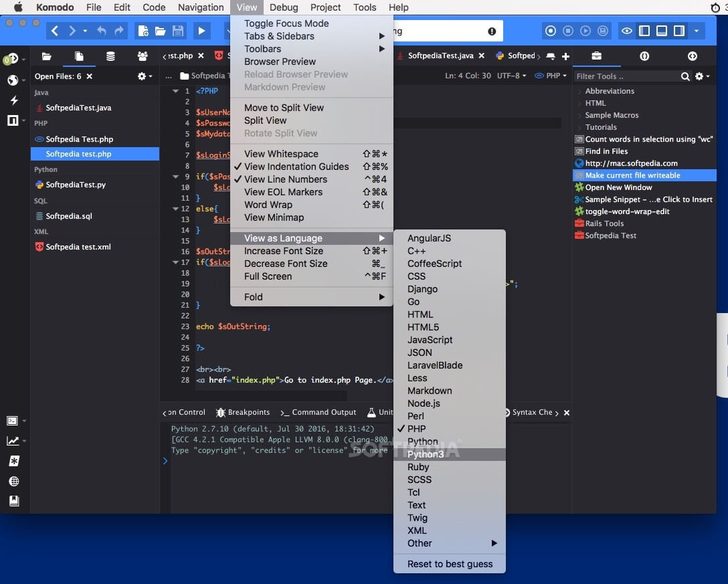The width and height of the screenshot is (728, 584).
Task: Click the save macro icon
Action: coord(603,31)
